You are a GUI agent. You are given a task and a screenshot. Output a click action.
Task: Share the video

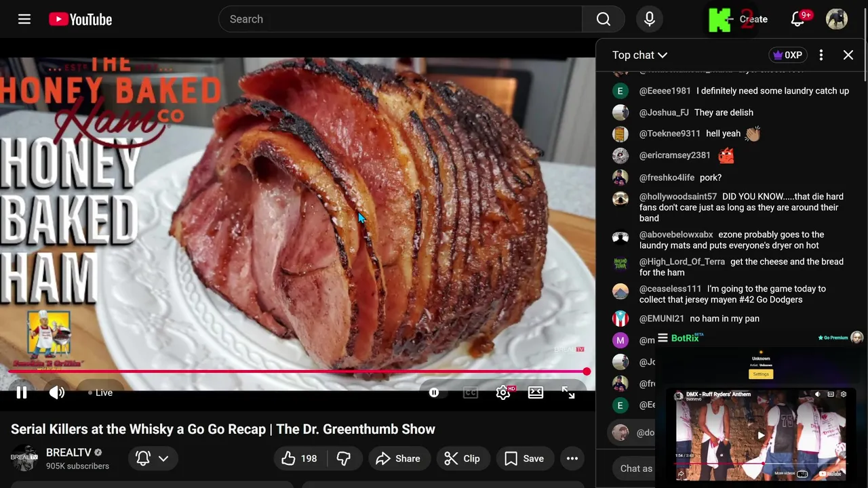tap(398, 458)
